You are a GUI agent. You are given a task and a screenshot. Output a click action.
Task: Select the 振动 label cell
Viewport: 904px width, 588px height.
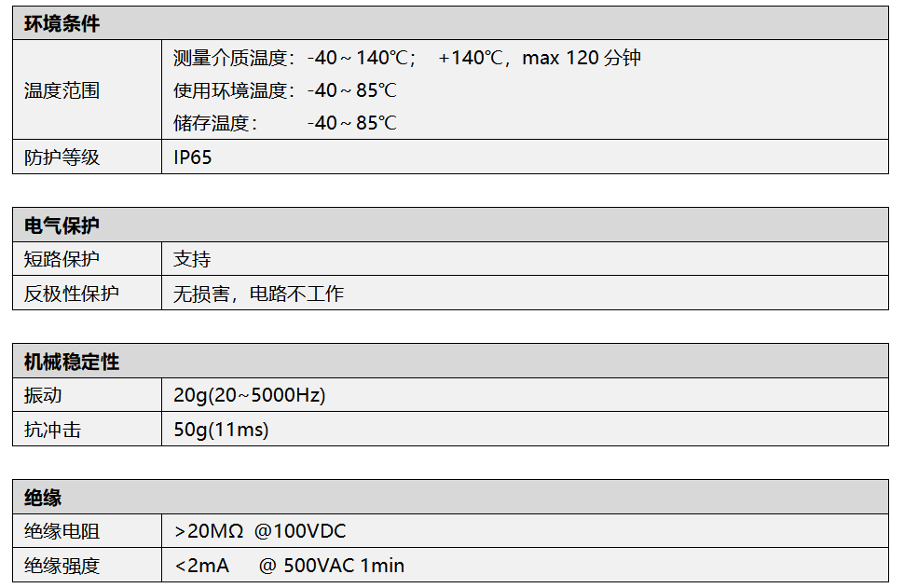[43, 395]
